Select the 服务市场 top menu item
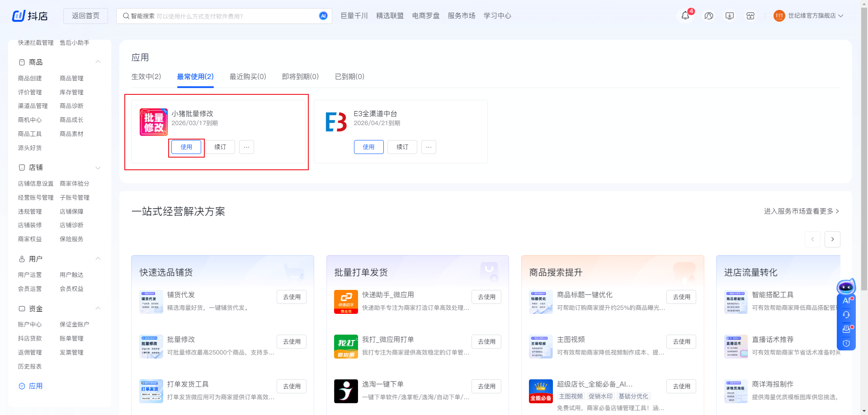Viewport: 868px width, 415px height. 461,16
